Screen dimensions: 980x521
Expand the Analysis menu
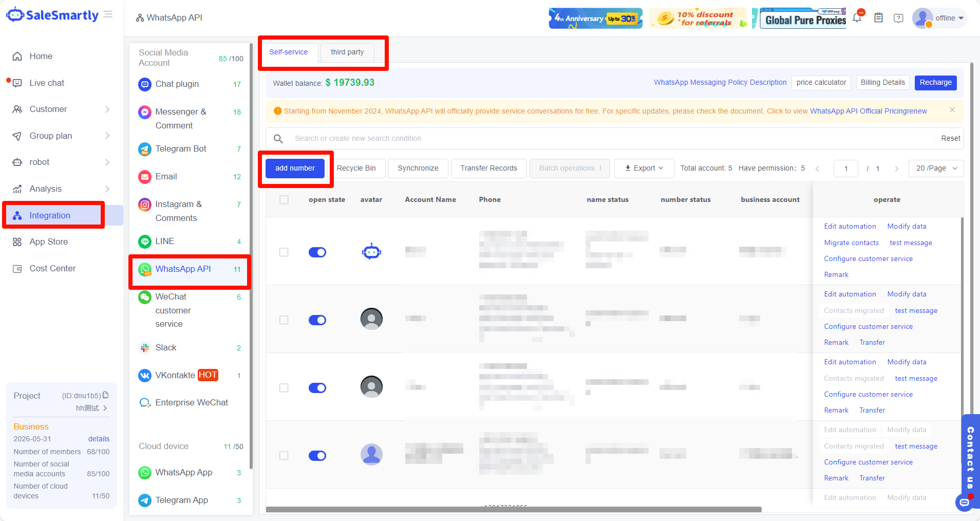62,189
